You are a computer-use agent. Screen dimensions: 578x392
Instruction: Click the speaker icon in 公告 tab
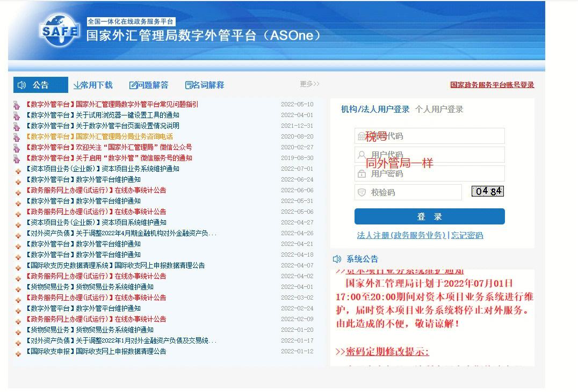point(21,85)
